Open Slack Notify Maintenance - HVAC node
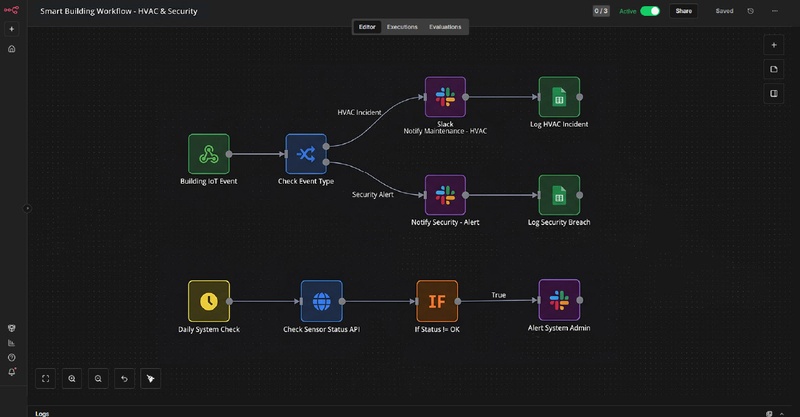800x417 pixels. pos(445,97)
